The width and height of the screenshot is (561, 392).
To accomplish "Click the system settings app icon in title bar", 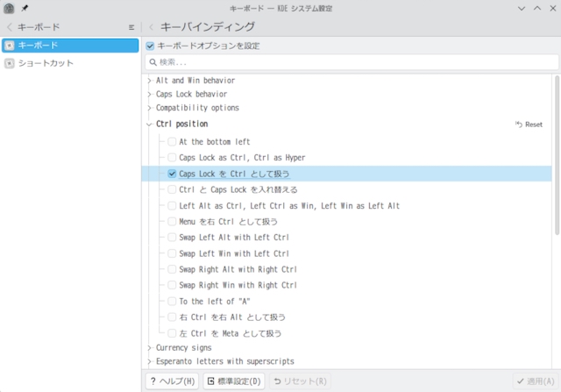I will 9,7.
